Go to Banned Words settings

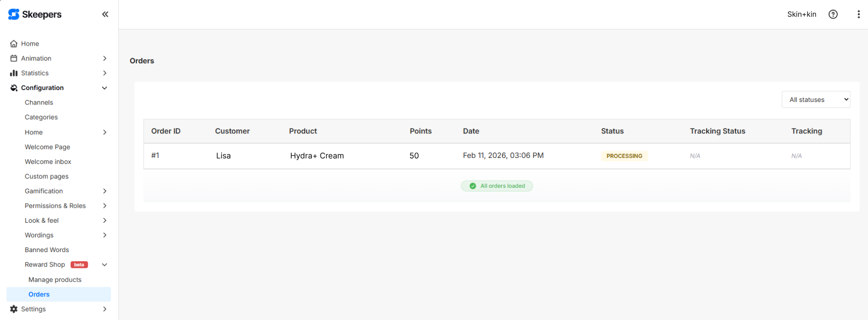tap(47, 250)
